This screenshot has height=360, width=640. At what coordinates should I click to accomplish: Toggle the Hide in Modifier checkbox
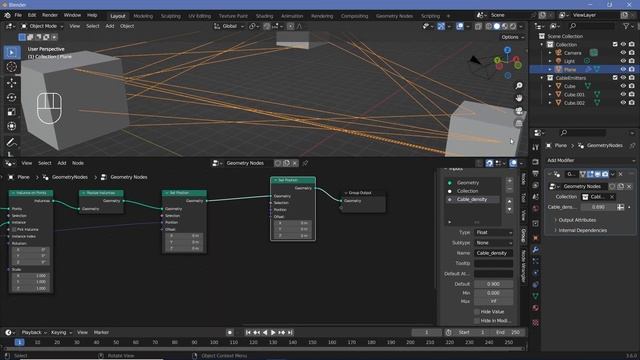tap(477, 321)
